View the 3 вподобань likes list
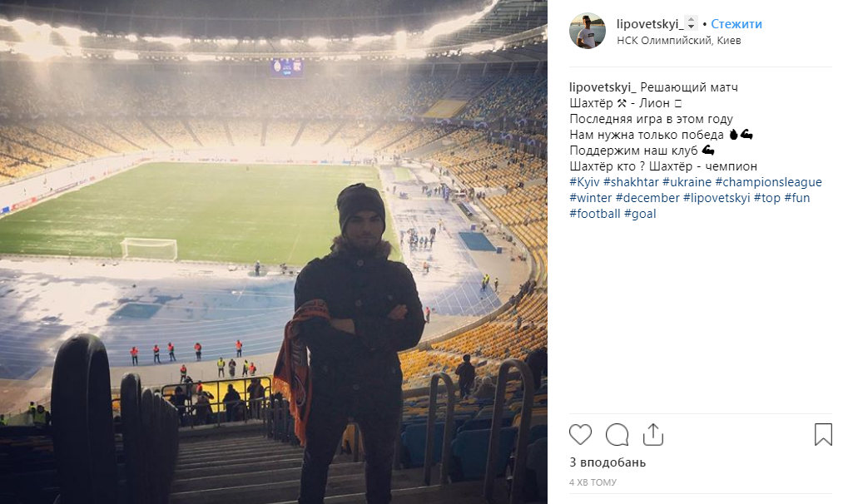 coord(608,462)
